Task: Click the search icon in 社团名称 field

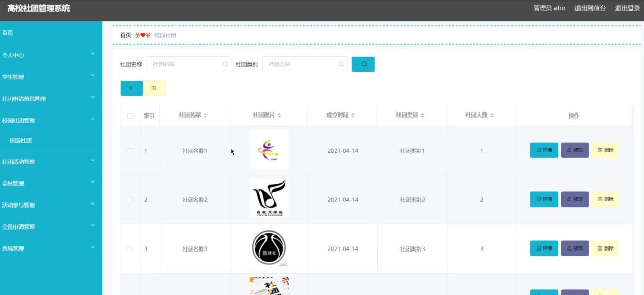Action: pos(225,64)
